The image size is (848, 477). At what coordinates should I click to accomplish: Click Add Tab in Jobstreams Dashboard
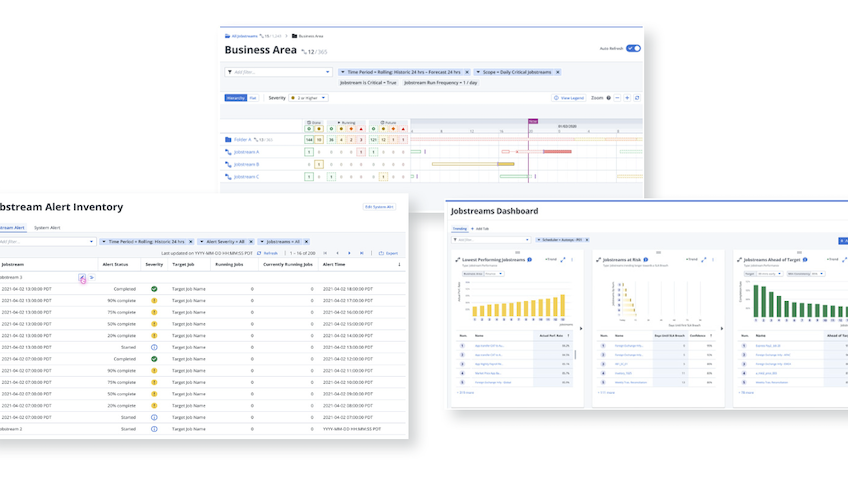point(481,228)
